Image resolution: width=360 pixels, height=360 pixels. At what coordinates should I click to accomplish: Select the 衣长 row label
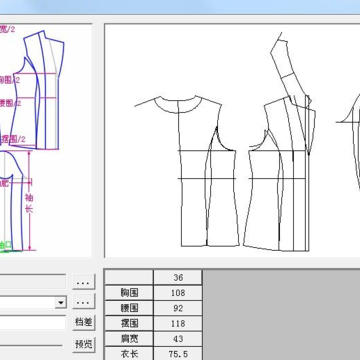point(129,353)
